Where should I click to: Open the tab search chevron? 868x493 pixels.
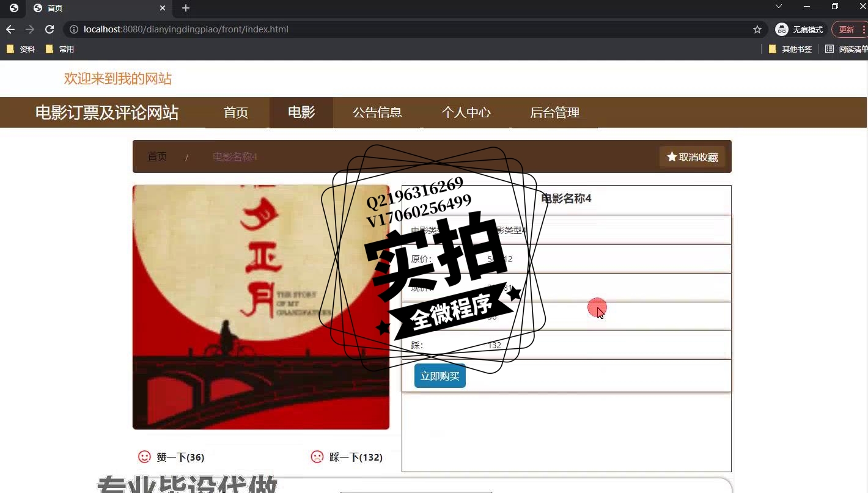[779, 6]
